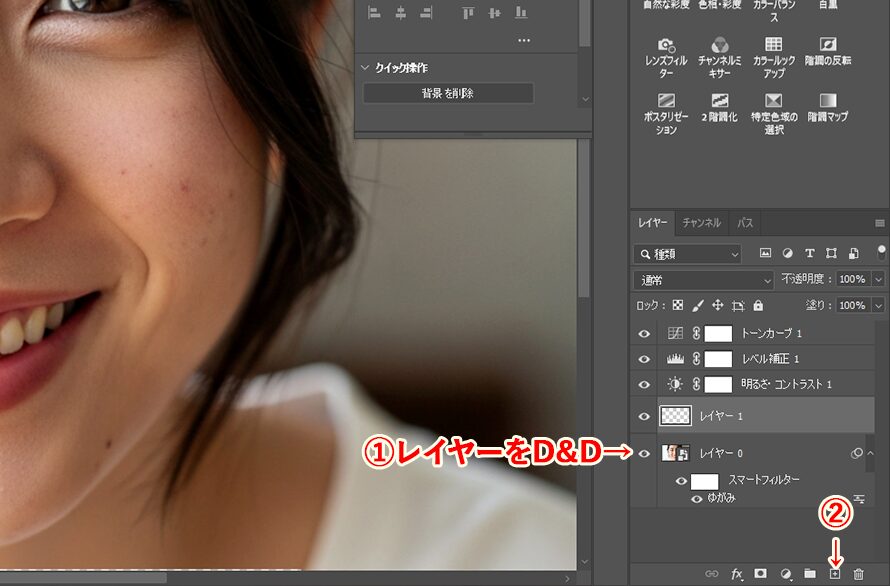Create a new group with the folder icon
Image resolution: width=890 pixels, height=586 pixels.
[x=810, y=574]
